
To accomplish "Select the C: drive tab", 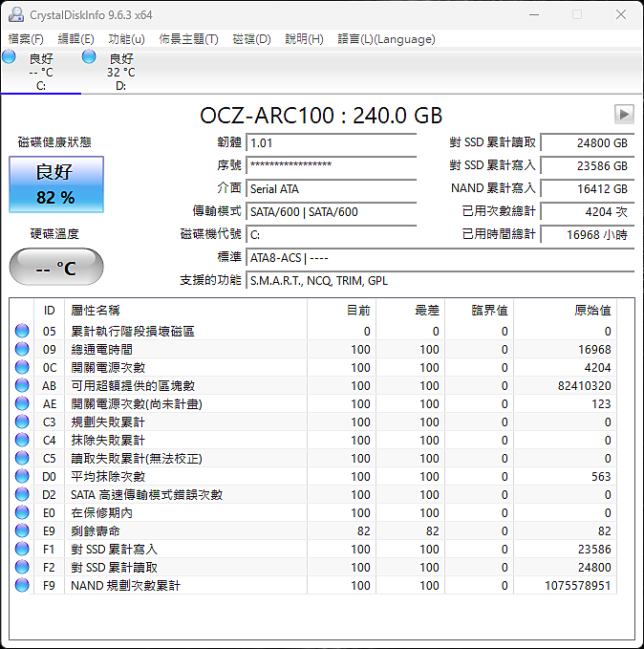I will tap(41, 71).
